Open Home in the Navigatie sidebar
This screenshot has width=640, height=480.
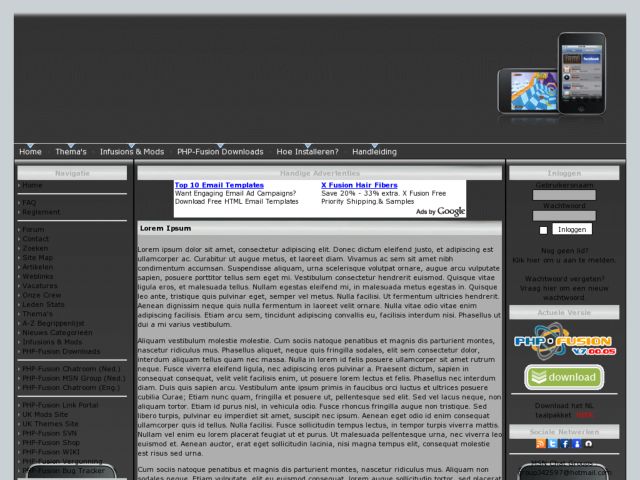point(32,185)
